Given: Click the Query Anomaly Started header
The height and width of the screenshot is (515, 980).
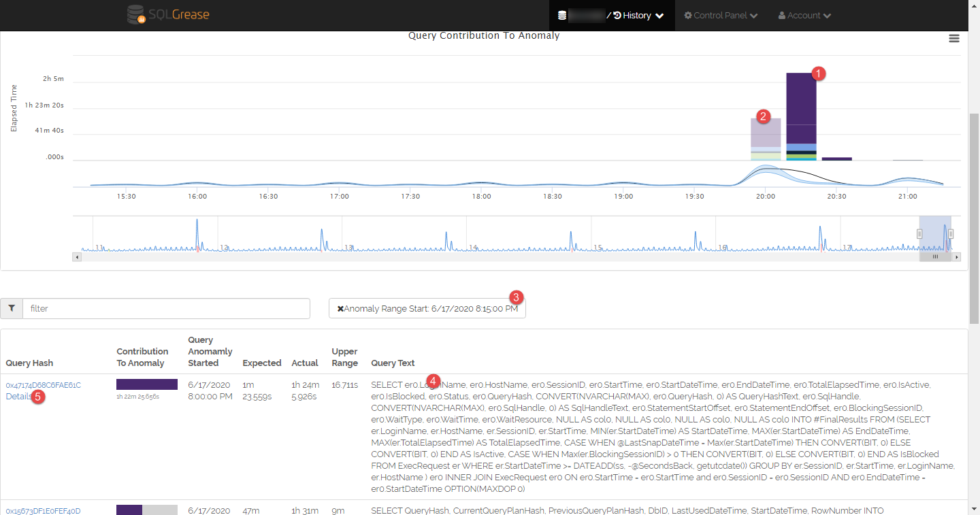Looking at the screenshot, I should pyautogui.click(x=210, y=352).
